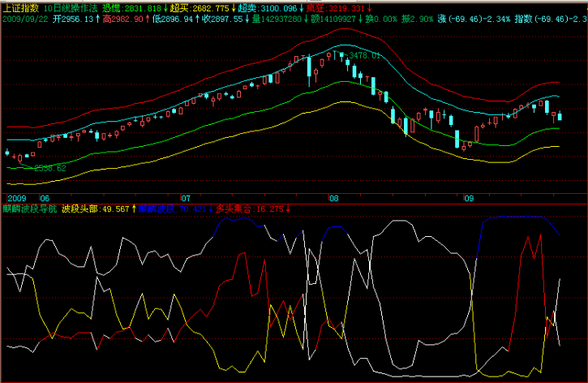
Task: Click the 换0.00% turnover rate
Action: (x=381, y=19)
